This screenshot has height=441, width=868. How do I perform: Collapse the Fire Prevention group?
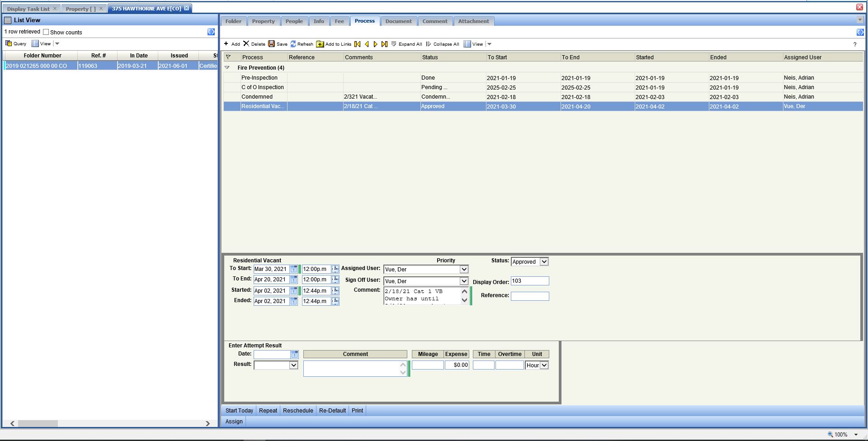click(227, 67)
